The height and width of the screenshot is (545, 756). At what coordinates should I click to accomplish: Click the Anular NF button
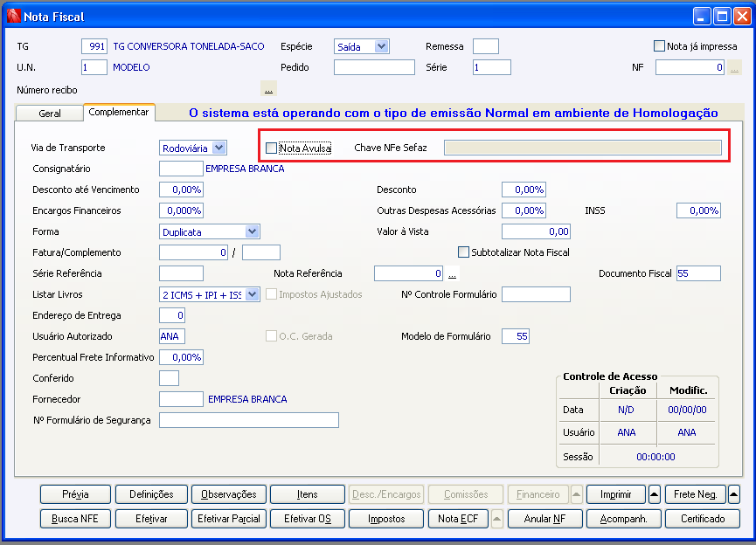(544, 519)
